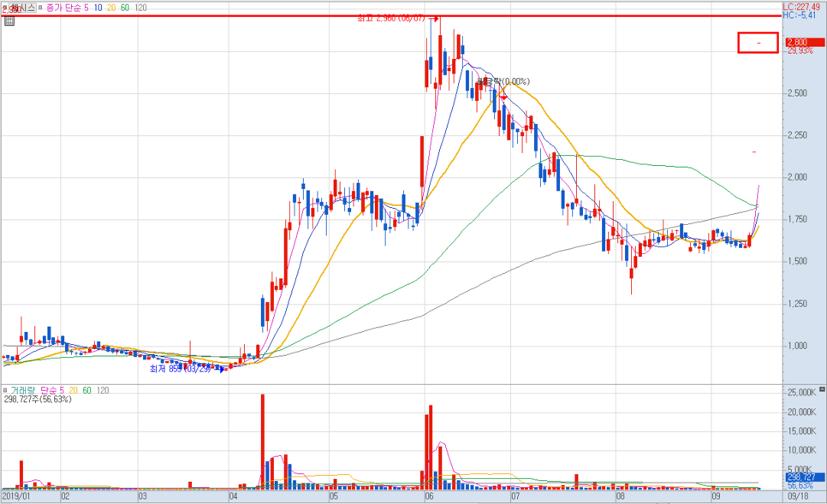Select the stock name label at top-left
This screenshot has height=504, width=827.
(x=21, y=8)
